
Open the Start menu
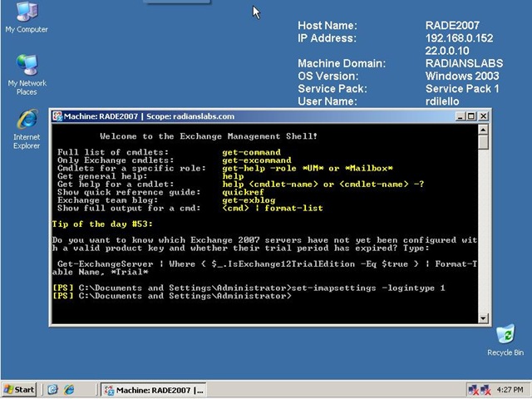[x=20, y=389]
